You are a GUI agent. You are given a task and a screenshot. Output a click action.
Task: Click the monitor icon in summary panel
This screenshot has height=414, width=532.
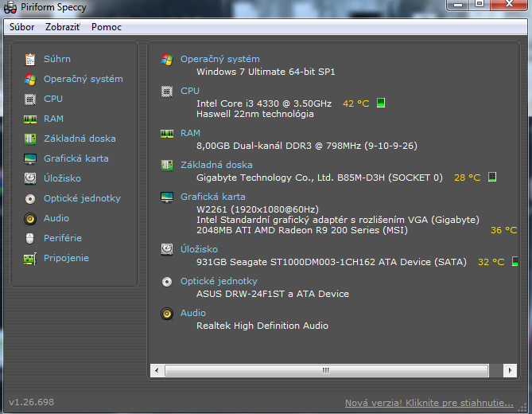166,197
